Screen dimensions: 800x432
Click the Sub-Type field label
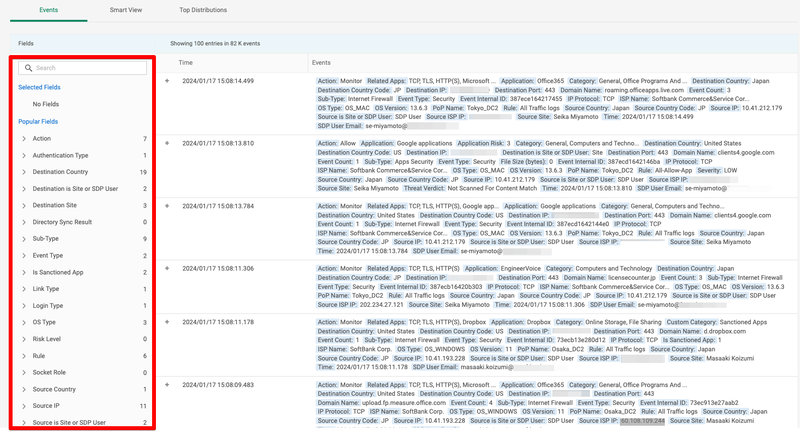tap(45, 239)
